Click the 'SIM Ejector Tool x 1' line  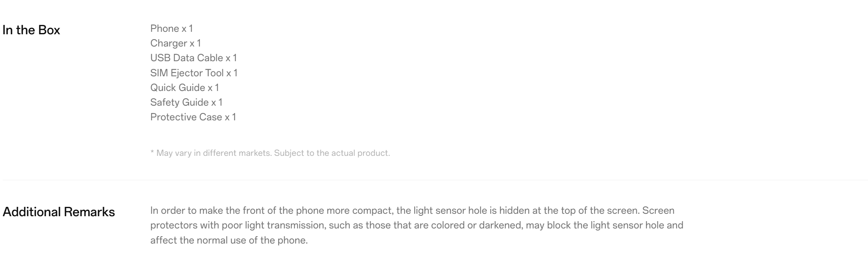pyautogui.click(x=194, y=73)
